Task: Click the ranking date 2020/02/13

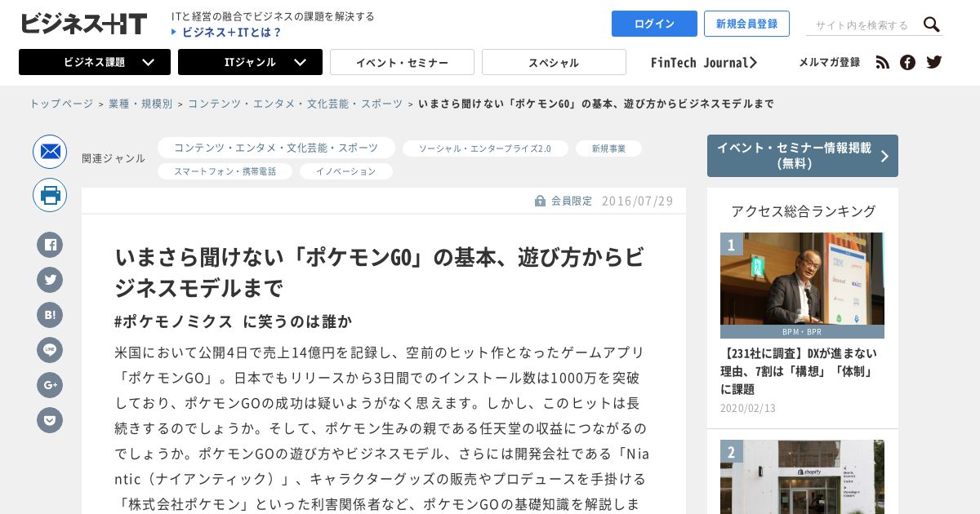Action: coord(748,408)
